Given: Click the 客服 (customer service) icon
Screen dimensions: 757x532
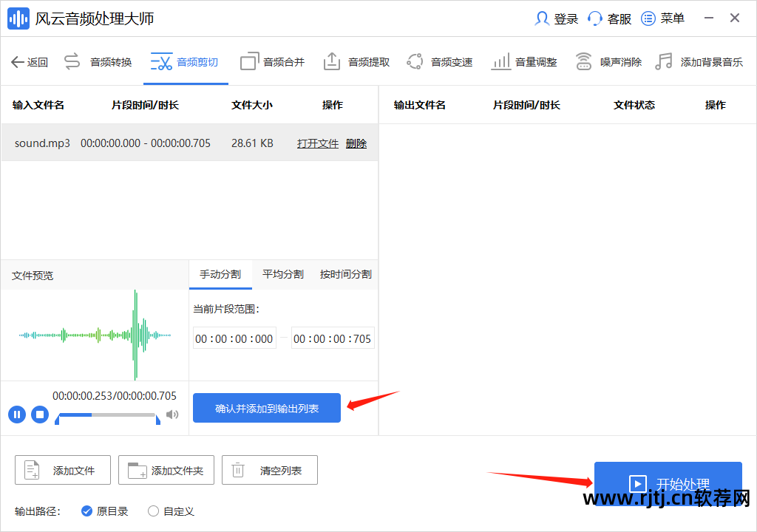Looking at the screenshot, I should click(609, 18).
